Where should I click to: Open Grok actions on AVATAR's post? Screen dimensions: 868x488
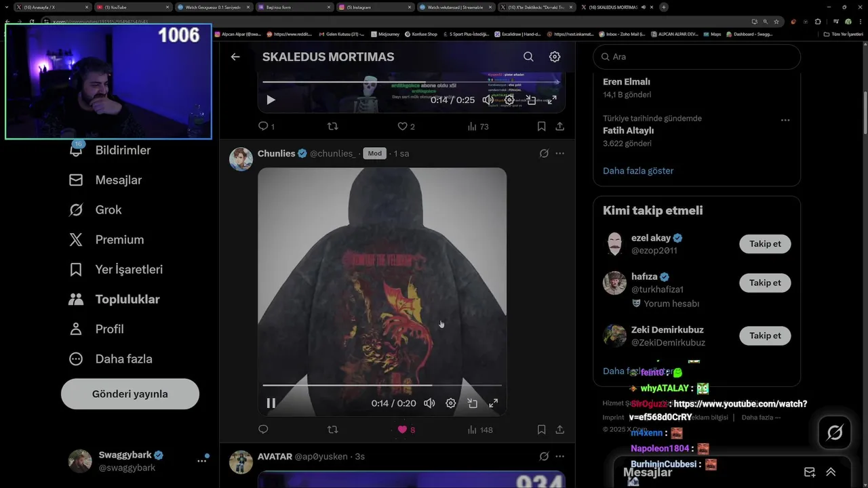pos(544,457)
